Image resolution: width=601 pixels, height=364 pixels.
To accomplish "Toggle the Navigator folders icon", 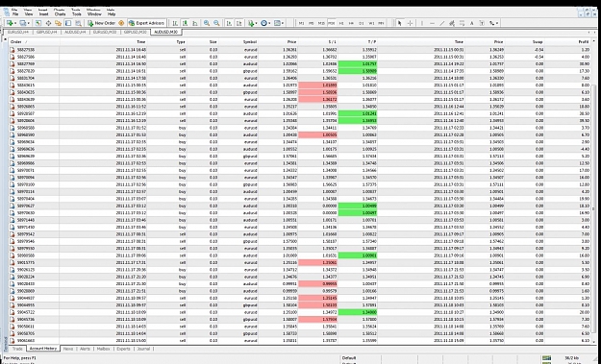I will tap(59, 23).
